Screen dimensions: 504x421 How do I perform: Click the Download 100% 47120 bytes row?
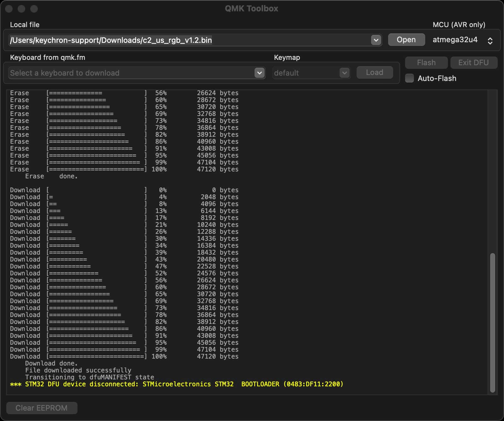124,356
